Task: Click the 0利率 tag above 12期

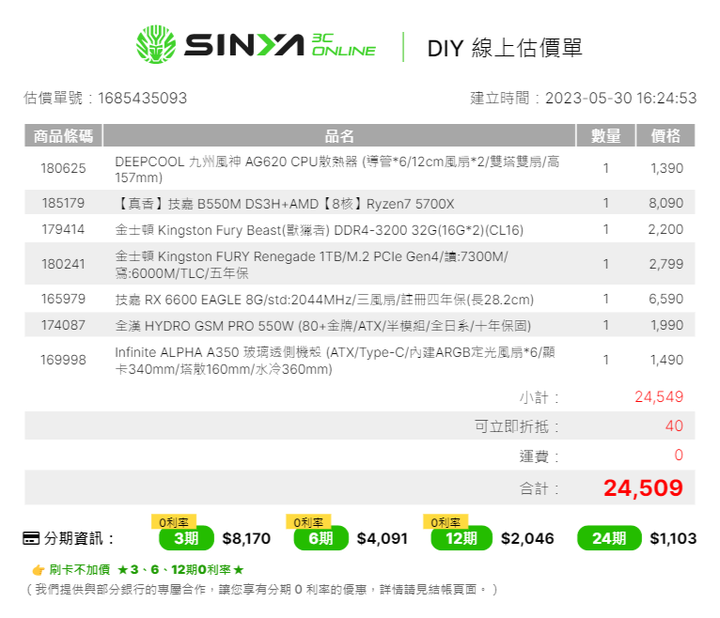Action: pyautogui.click(x=445, y=522)
